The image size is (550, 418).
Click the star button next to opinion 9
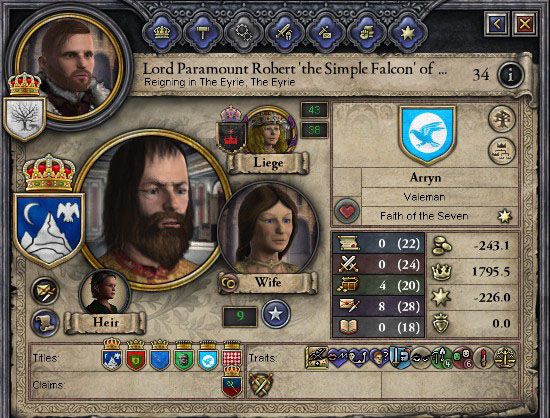tap(276, 314)
